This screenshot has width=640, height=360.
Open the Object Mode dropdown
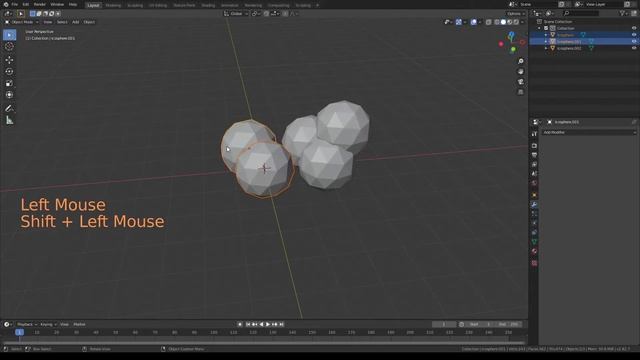(x=21, y=22)
